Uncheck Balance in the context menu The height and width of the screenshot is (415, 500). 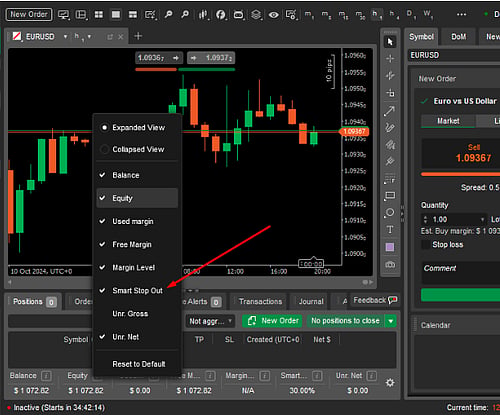coord(137,175)
